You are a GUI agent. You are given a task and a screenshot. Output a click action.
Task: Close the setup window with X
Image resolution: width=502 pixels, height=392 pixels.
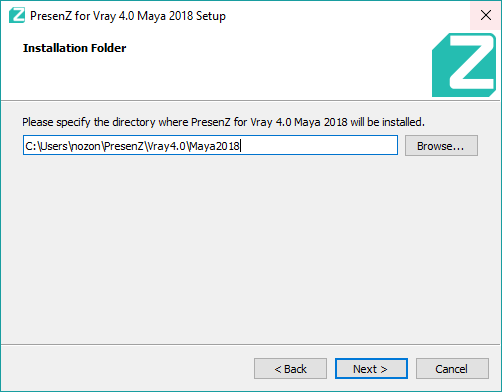pos(486,15)
